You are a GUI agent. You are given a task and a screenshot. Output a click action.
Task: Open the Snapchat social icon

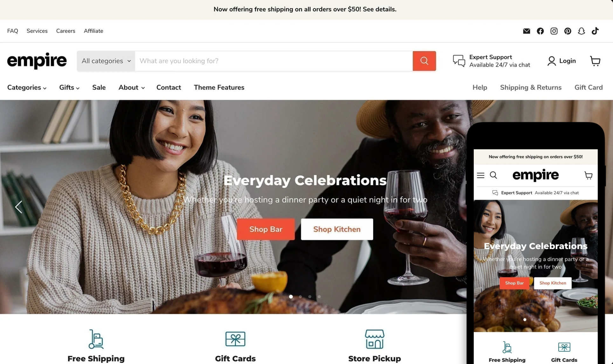point(581,31)
